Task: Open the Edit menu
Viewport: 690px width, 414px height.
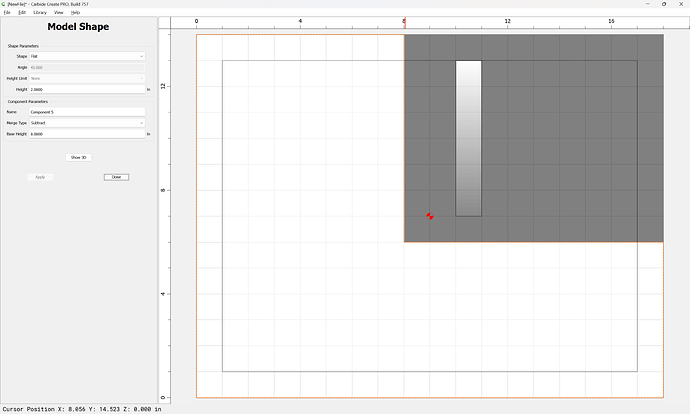Action: point(22,13)
